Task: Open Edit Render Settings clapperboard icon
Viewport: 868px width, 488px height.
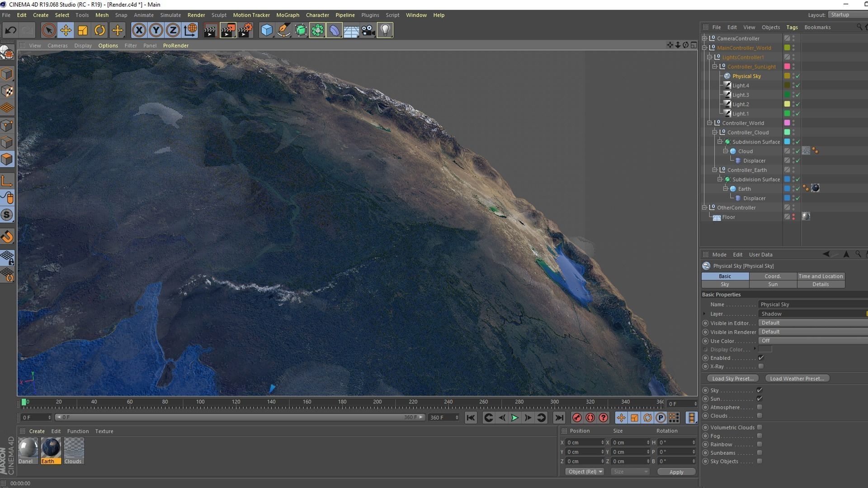Action: coord(245,30)
